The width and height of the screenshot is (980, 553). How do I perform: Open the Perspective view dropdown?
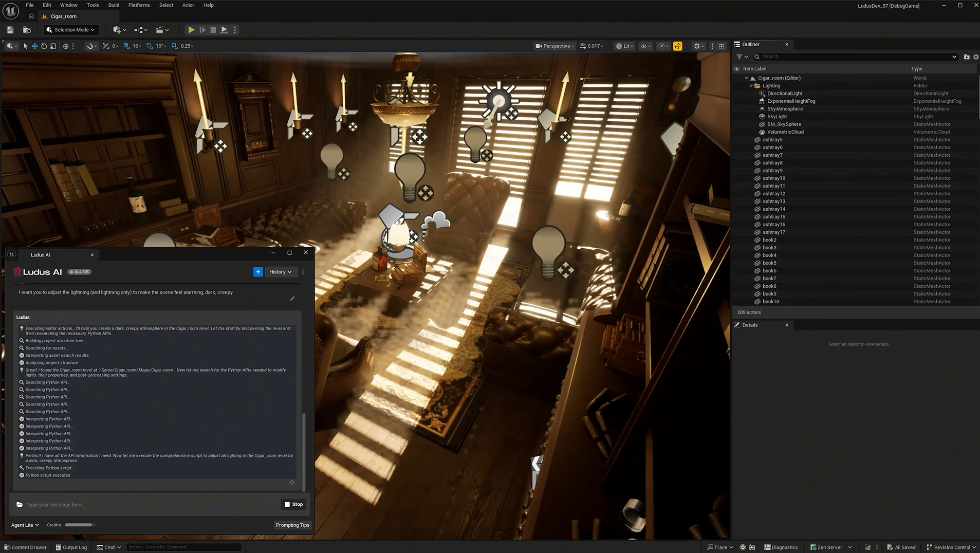pos(554,46)
